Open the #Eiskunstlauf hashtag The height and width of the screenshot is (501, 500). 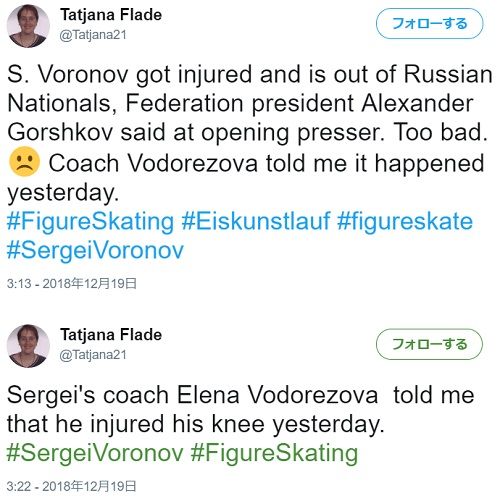click(256, 221)
